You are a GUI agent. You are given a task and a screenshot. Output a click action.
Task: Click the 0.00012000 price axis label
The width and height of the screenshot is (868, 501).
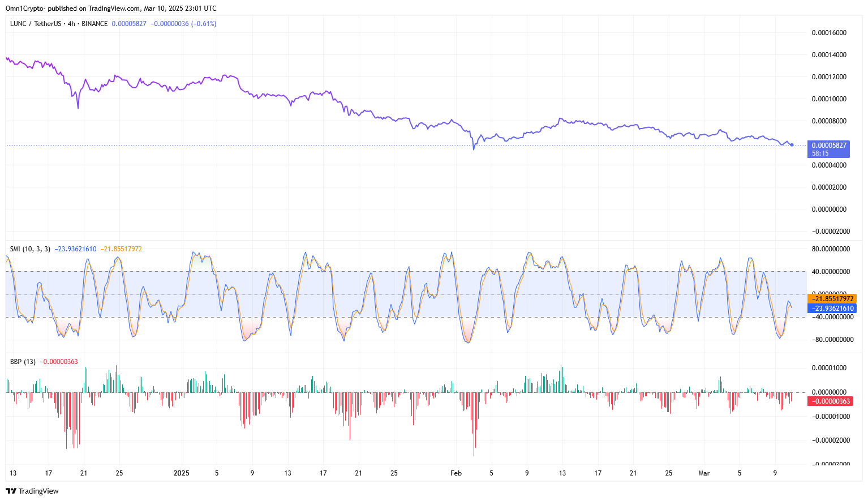pos(829,77)
